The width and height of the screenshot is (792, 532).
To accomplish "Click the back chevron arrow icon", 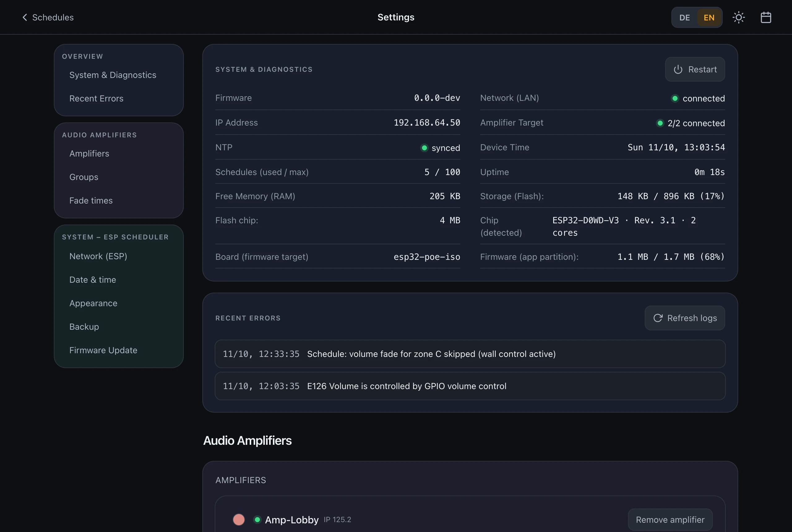I will pyautogui.click(x=25, y=17).
